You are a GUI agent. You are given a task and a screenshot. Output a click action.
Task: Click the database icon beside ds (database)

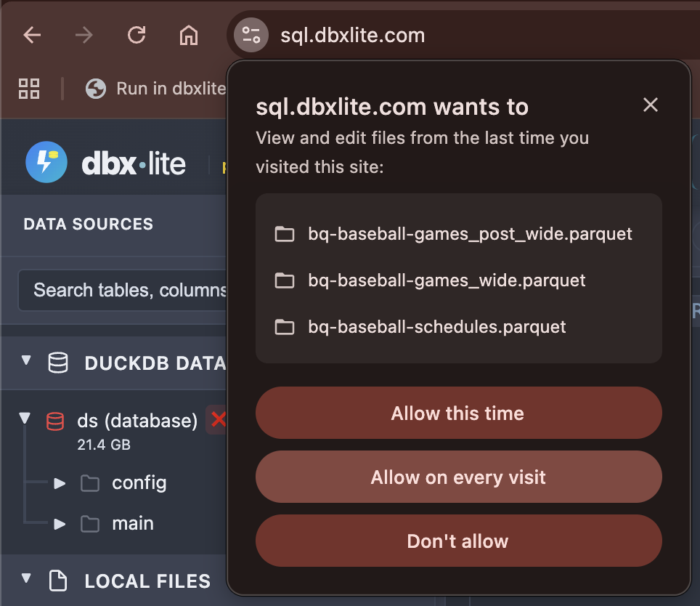[55, 420]
